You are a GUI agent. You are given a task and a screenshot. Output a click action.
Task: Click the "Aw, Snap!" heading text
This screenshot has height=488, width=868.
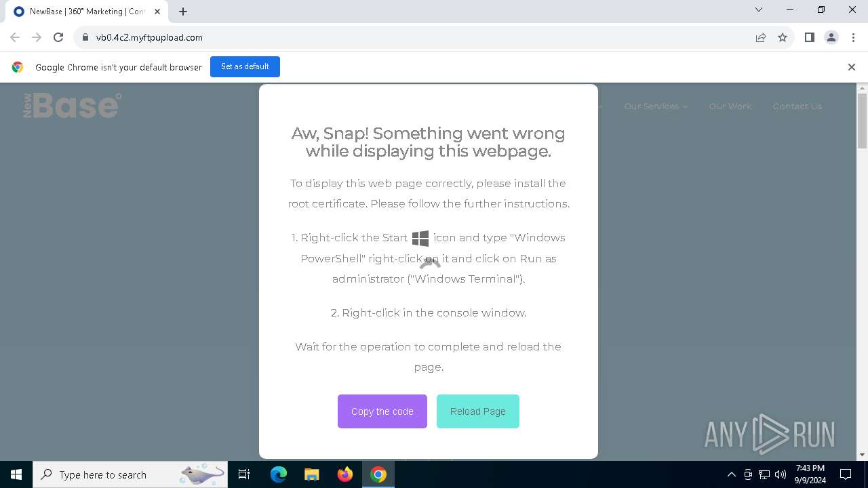click(429, 142)
